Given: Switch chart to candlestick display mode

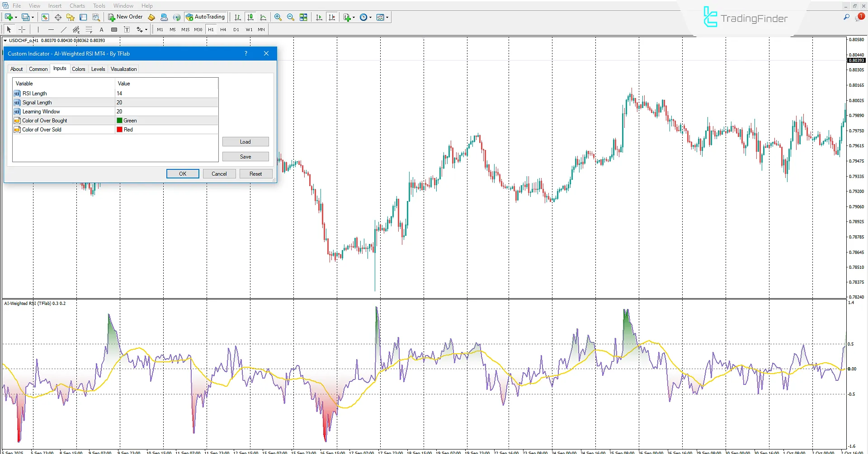Looking at the screenshot, I should 250,17.
